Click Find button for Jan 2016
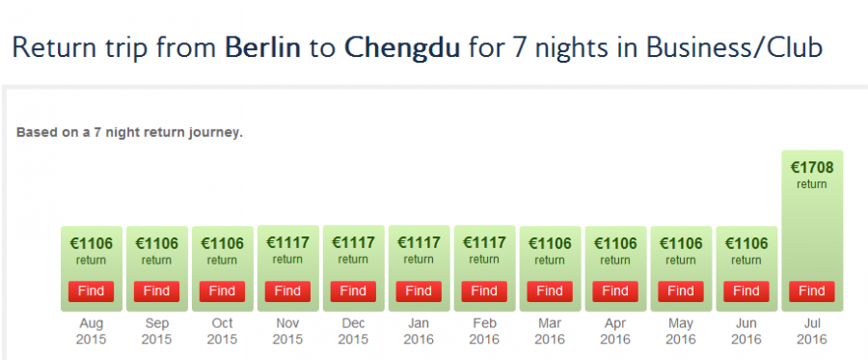 click(419, 291)
